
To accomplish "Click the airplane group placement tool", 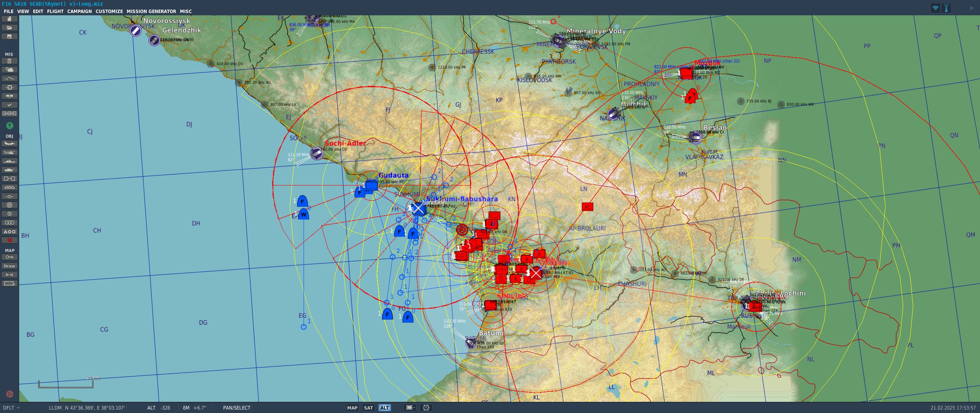I will tap(9, 143).
